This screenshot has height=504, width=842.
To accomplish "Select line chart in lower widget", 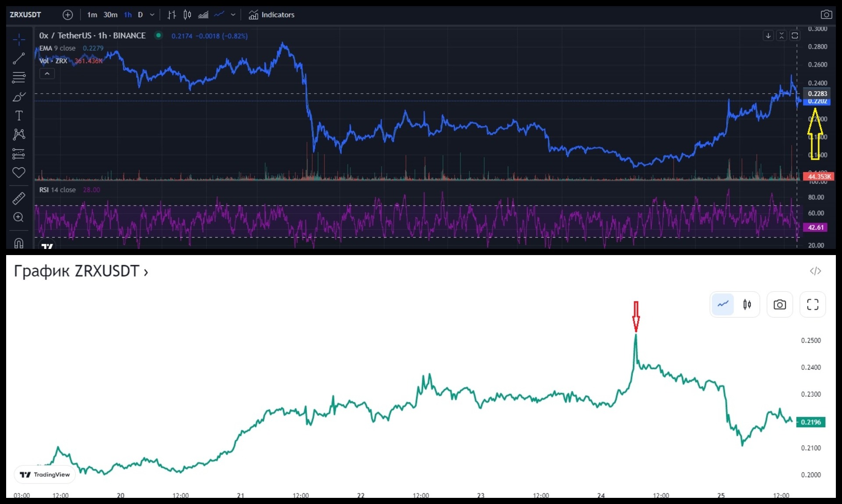I will 723,304.
